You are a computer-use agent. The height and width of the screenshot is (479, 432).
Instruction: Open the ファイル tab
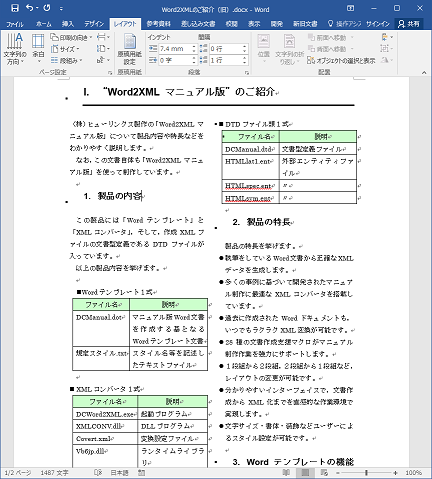[x=15, y=24]
